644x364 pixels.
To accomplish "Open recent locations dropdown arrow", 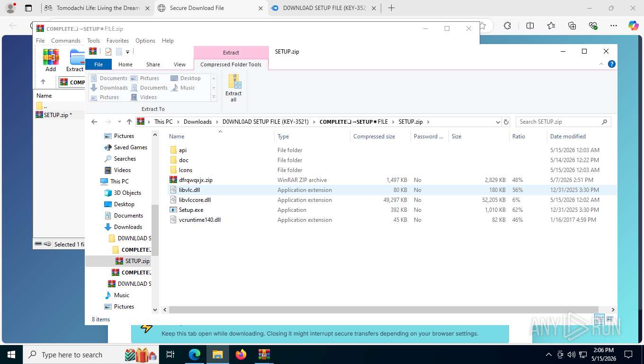I will 119,122.
